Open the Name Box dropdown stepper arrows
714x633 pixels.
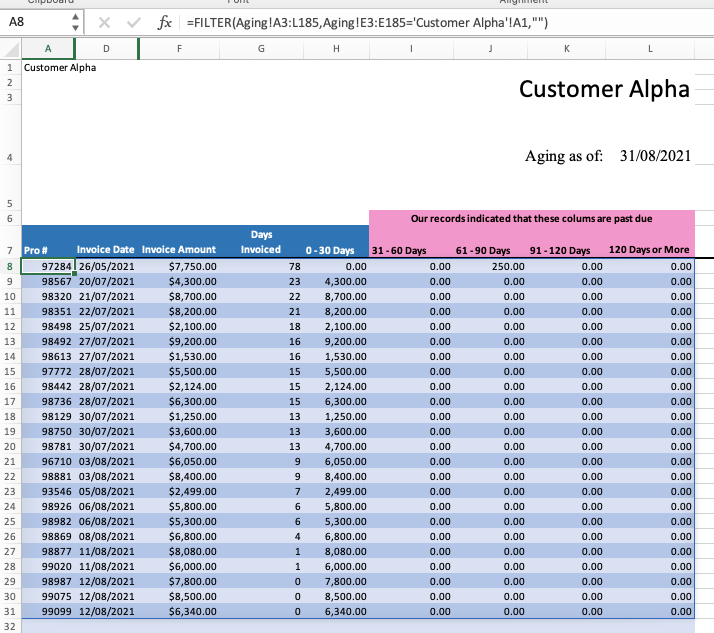click(x=76, y=22)
